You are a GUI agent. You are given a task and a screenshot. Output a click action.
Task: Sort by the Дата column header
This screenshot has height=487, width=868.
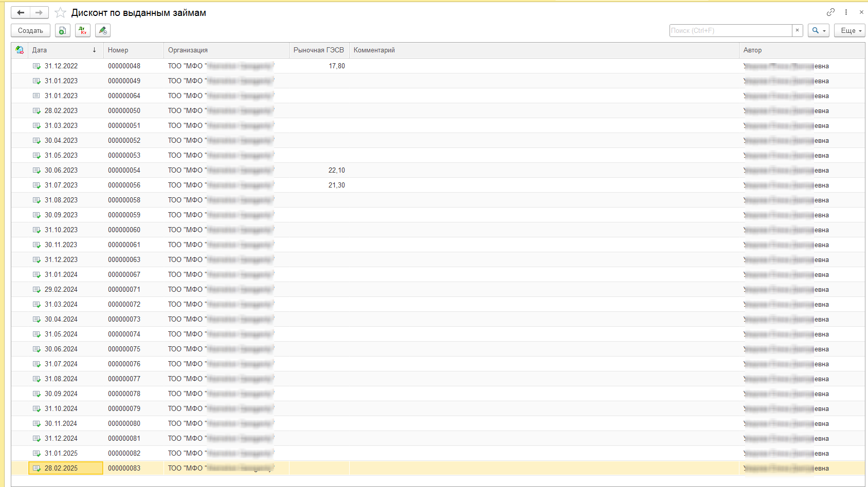click(x=65, y=50)
